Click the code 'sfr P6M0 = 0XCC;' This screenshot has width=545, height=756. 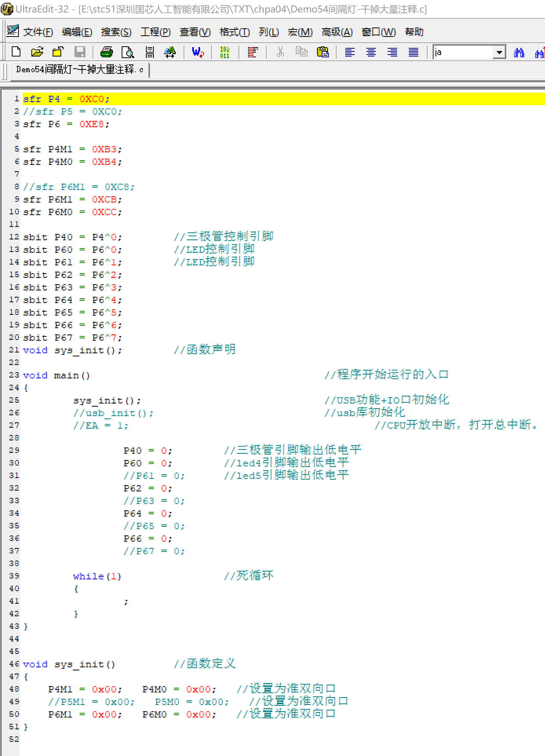[72, 212]
